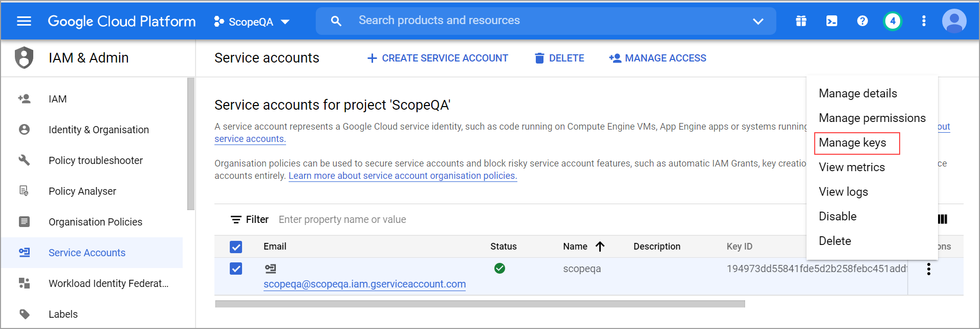Click the Email column header

[275, 246]
